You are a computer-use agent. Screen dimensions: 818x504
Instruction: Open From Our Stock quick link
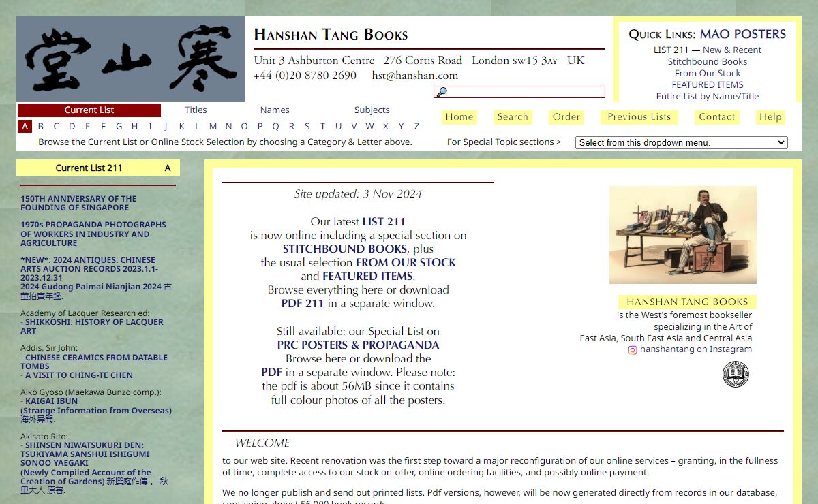[x=708, y=73]
